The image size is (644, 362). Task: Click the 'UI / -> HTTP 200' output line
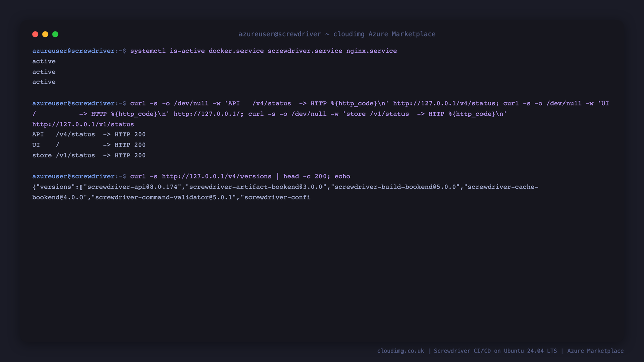click(x=89, y=145)
